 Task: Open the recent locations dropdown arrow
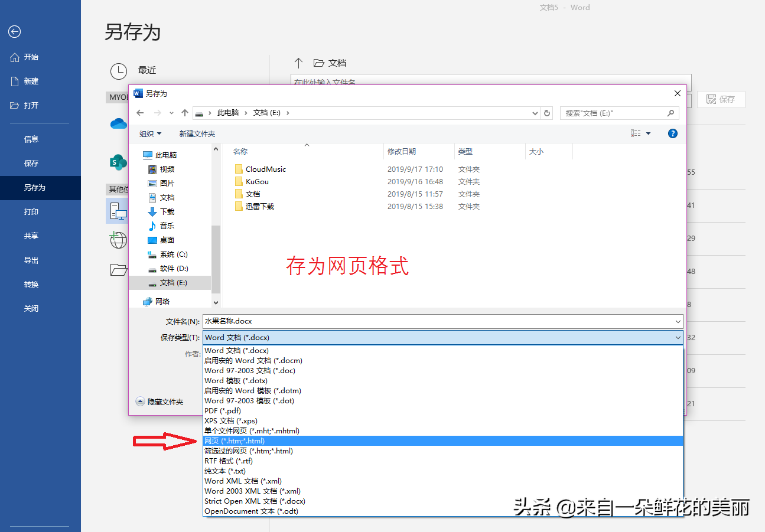click(x=171, y=113)
